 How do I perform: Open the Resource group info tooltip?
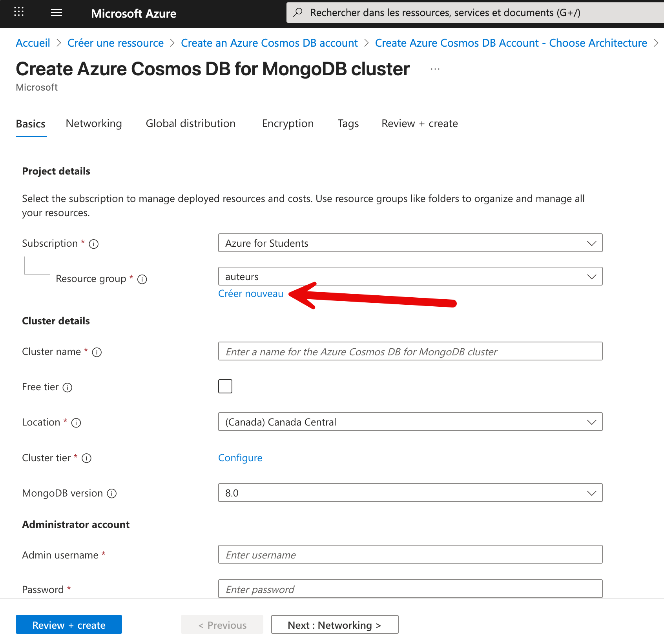(142, 279)
